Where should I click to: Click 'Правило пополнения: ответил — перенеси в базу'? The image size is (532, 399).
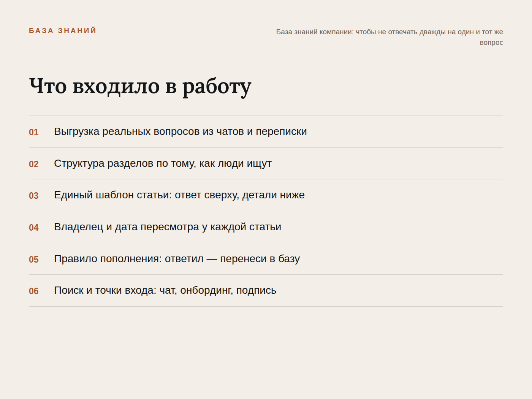pyautogui.click(x=177, y=259)
